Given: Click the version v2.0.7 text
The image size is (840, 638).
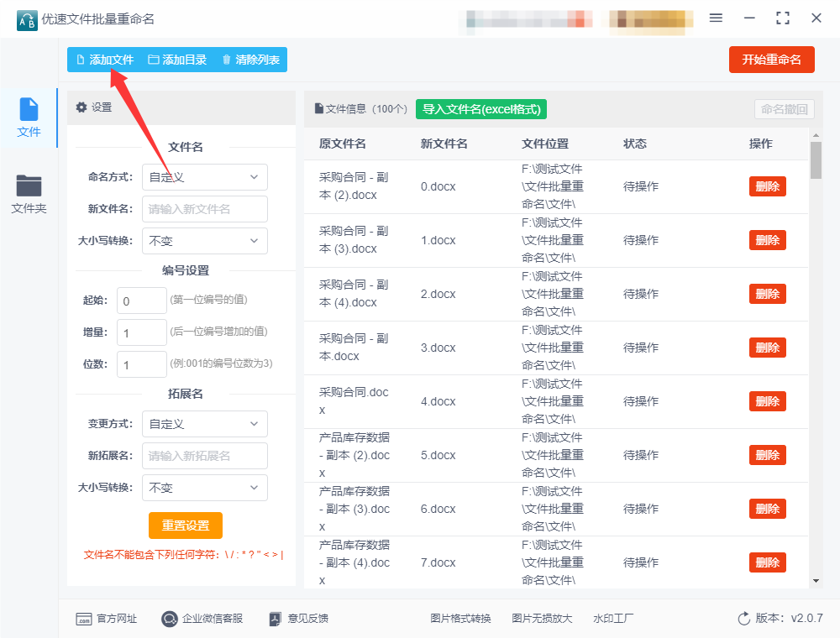Looking at the screenshot, I should pyautogui.click(x=789, y=618).
